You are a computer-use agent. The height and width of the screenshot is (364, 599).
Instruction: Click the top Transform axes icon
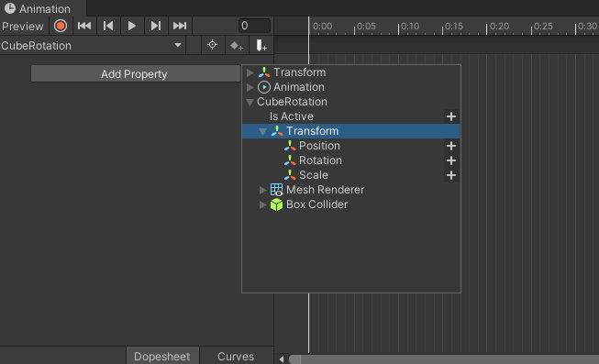264,72
